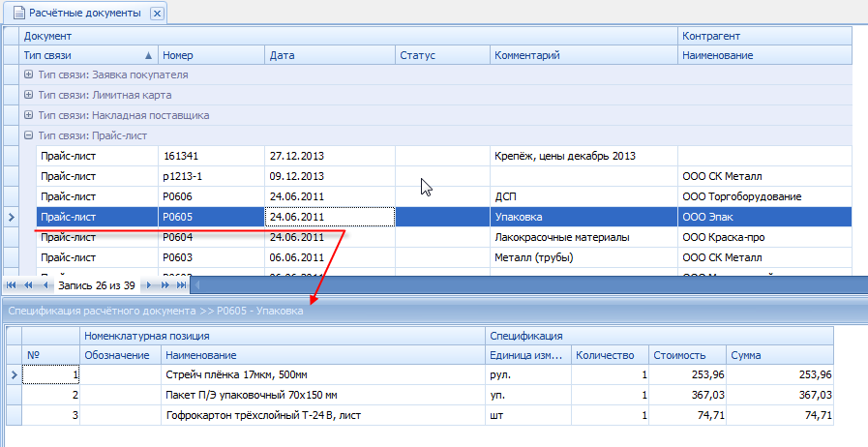Click the unit cell рул.

pos(528,375)
